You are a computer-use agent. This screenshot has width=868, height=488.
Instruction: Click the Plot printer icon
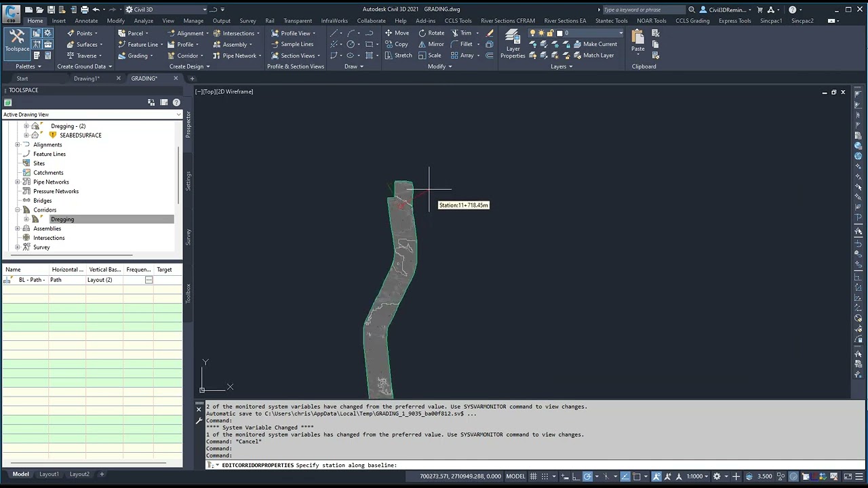84,9
